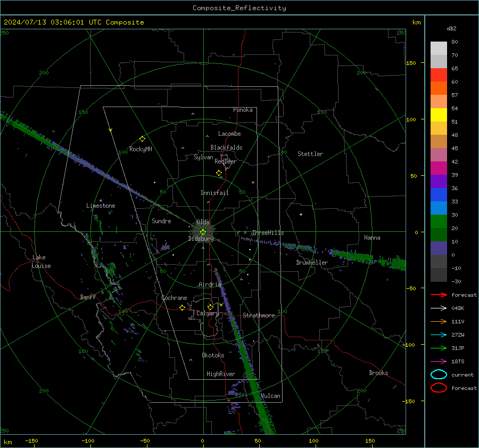Click the dBZ legend heading
Image resolution: width=479 pixels, height=448 pixels.
[451, 28]
